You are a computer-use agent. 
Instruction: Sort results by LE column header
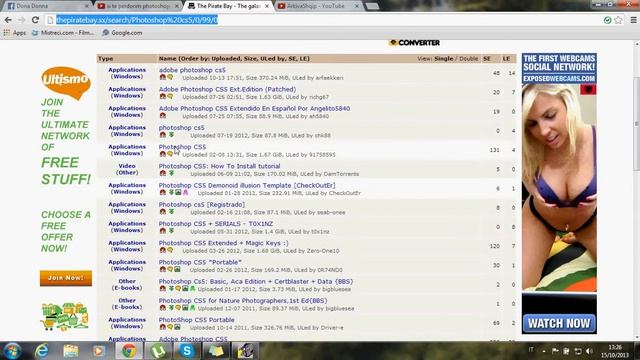coord(507,58)
